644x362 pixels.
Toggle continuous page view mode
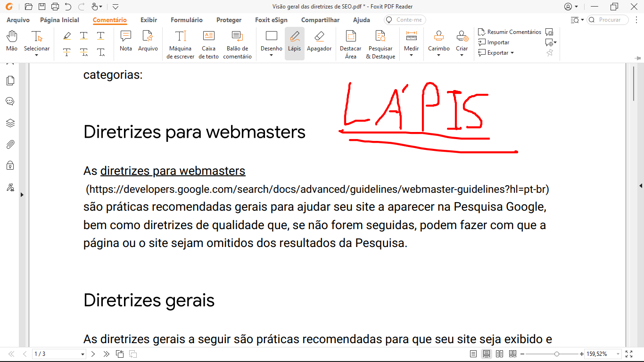pos(487,354)
